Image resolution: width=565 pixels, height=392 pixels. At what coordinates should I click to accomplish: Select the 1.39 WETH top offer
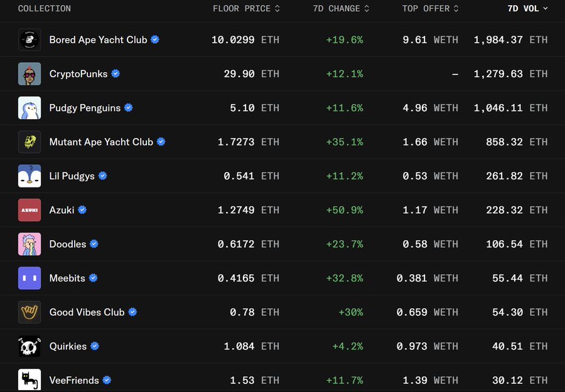tap(431, 380)
